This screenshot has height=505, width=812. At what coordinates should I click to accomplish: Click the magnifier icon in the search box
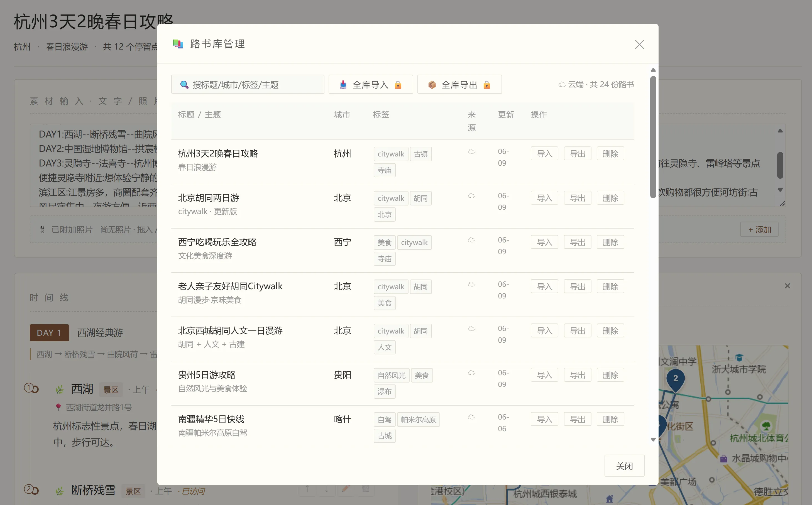click(x=184, y=85)
